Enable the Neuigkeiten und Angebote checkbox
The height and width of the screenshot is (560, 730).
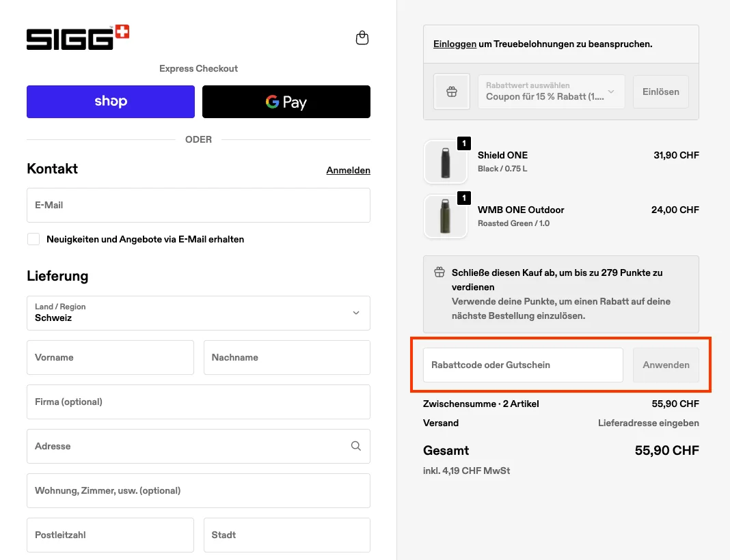tap(33, 239)
